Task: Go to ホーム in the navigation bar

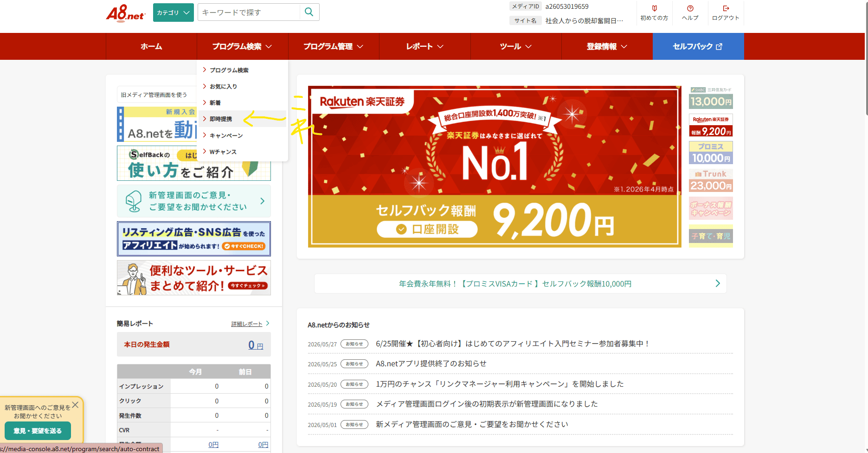Action: (151, 46)
